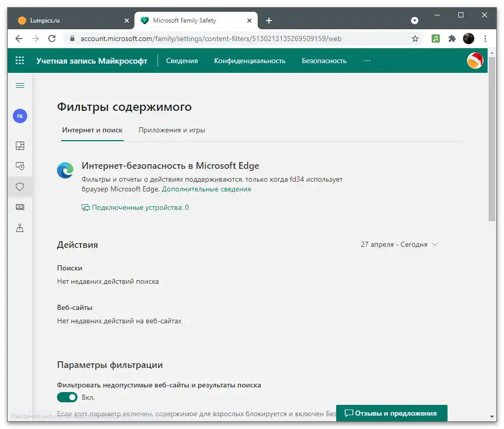Select the Интернет и поиск tab
This screenshot has width=504, height=429.
[92, 130]
